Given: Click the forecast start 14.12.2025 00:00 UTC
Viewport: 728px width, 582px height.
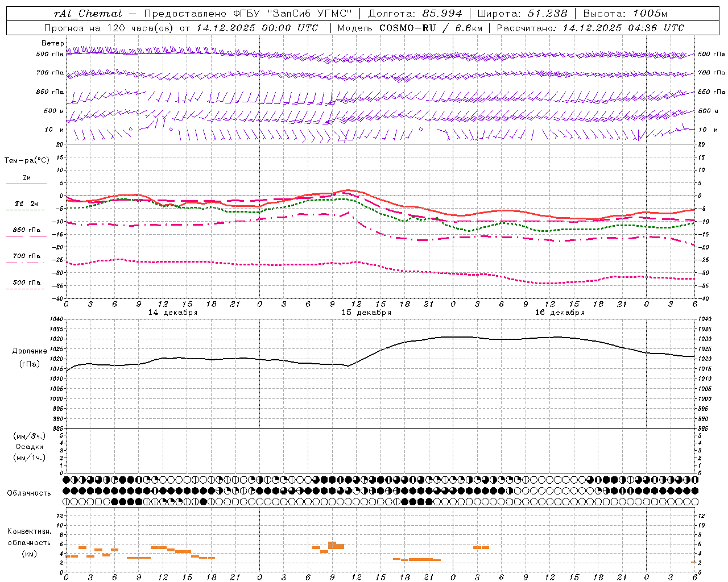Looking at the screenshot, I should pyautogui.click(x=257, y=28).
